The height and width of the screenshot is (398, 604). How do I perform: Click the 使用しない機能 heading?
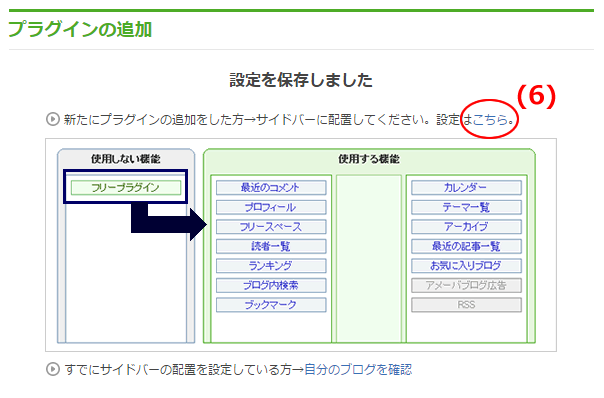[126, 159]
